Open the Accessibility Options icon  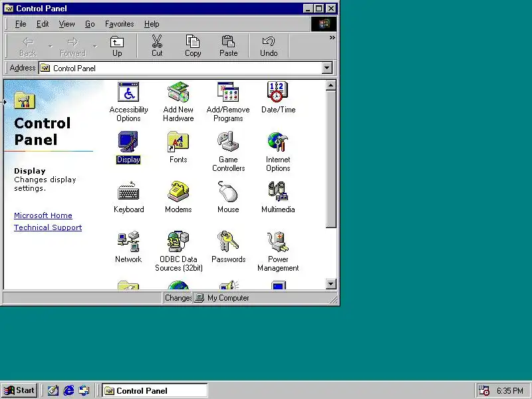[128, 102]
